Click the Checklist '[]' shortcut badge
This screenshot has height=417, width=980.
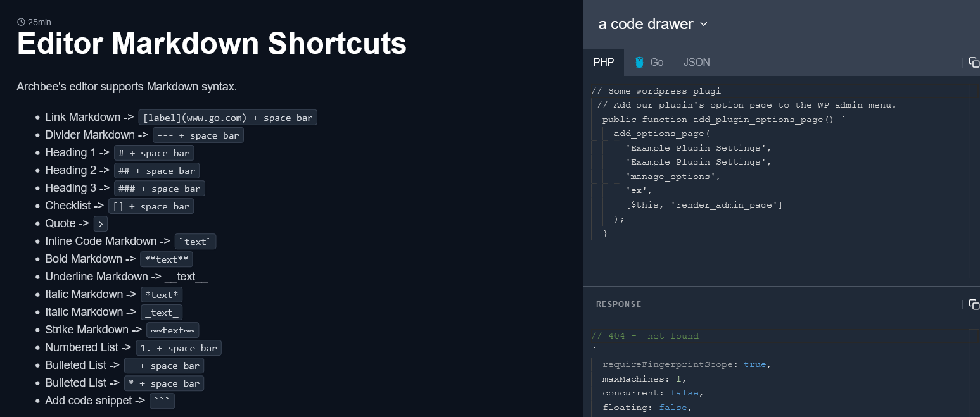coord(151,206)
